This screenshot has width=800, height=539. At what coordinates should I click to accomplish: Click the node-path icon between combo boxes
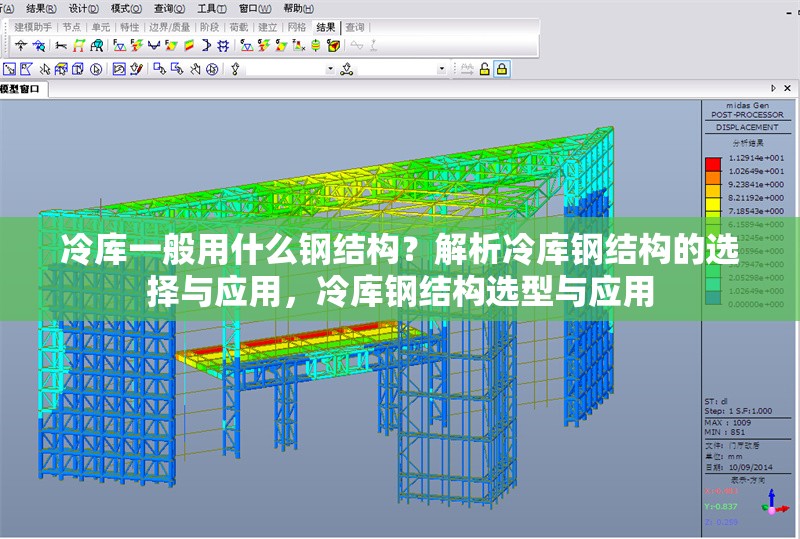[x=347, y=69]
